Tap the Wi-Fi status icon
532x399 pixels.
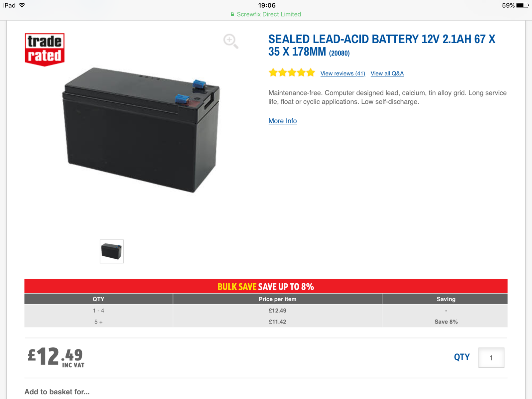tap(22, 5)
